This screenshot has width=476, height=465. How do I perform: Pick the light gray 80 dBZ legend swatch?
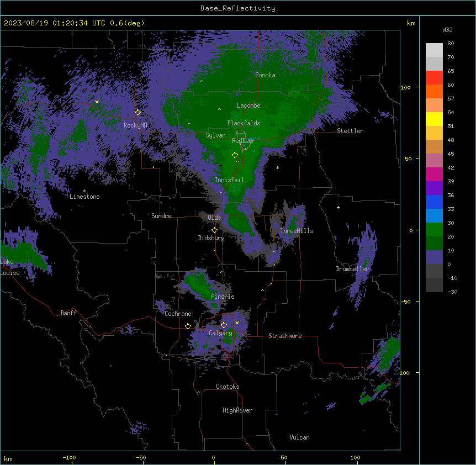click(x=434, y=50)
